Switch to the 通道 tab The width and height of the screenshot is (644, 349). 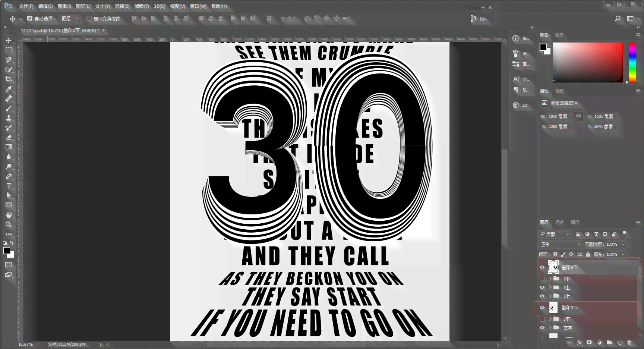559,222
